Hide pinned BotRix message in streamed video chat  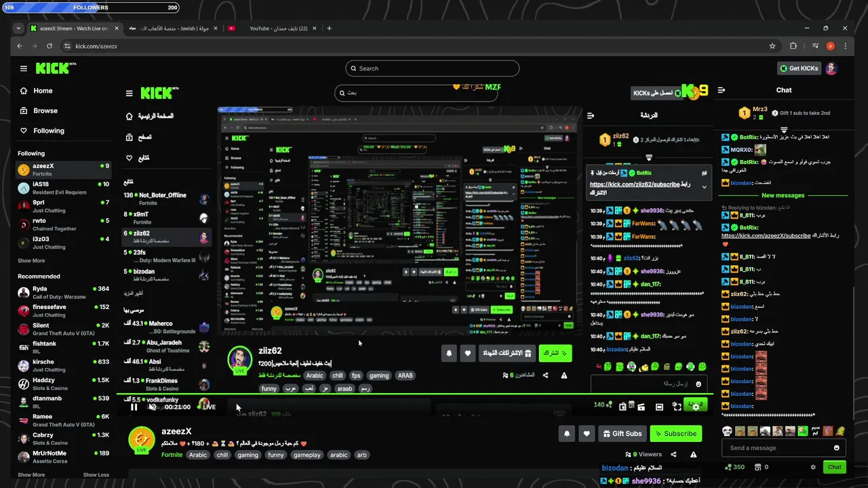click(704, 173)
